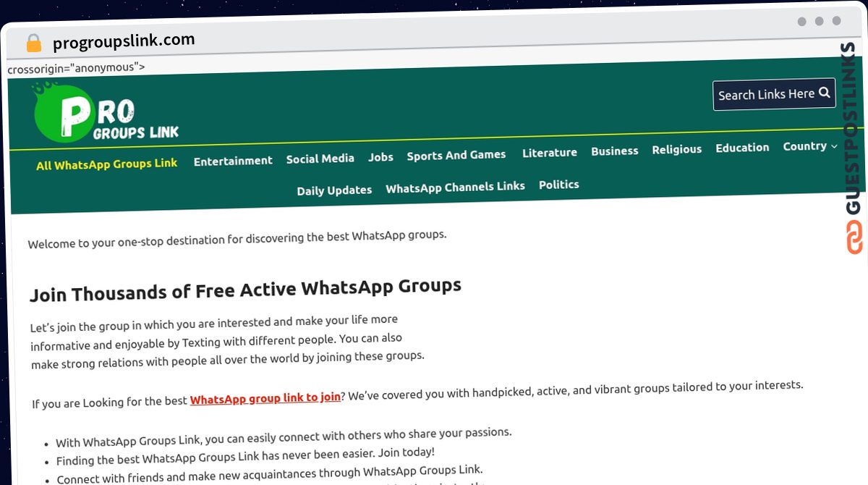Visit the Business category

(x=614, y=151)
